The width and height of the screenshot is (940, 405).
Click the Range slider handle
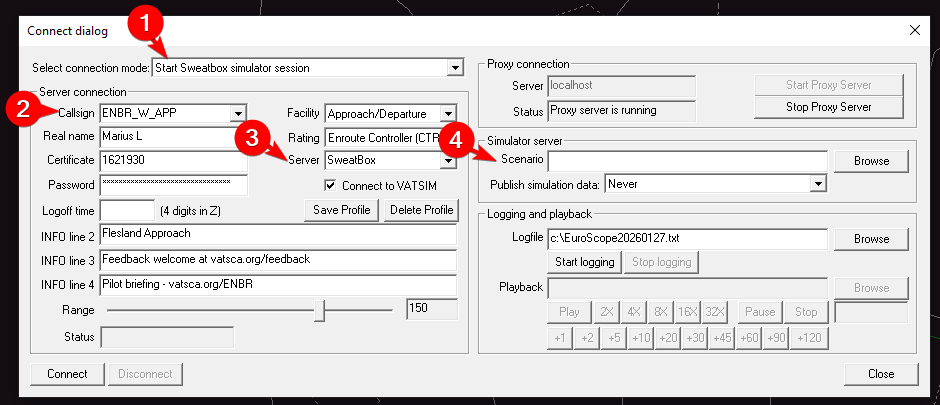[x=319, y=312]
